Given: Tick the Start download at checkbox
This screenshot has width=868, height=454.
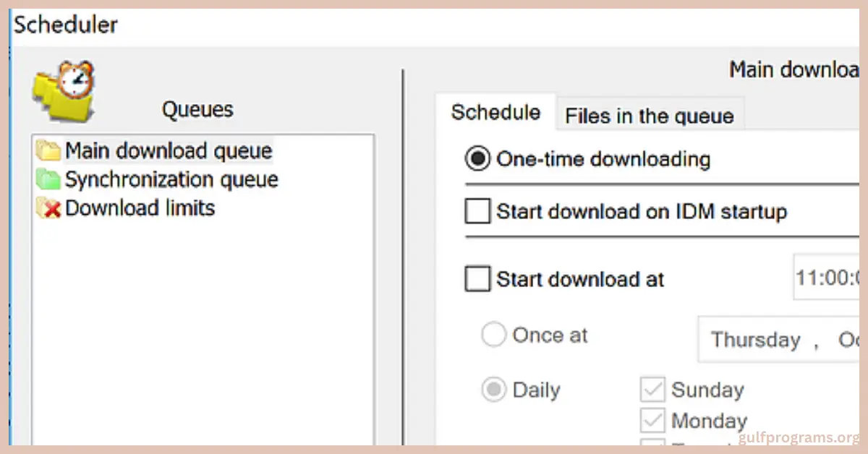Looking at the screenshot, I should [x=477, y=279].
